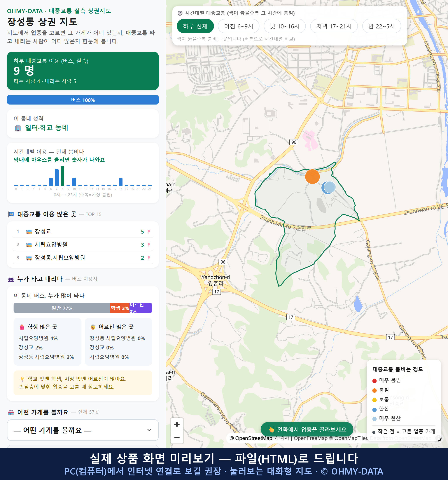This screenshot has height=480, width=448.
Task: Open the OpenMapTiles attribution link
Action: point(348,438)
